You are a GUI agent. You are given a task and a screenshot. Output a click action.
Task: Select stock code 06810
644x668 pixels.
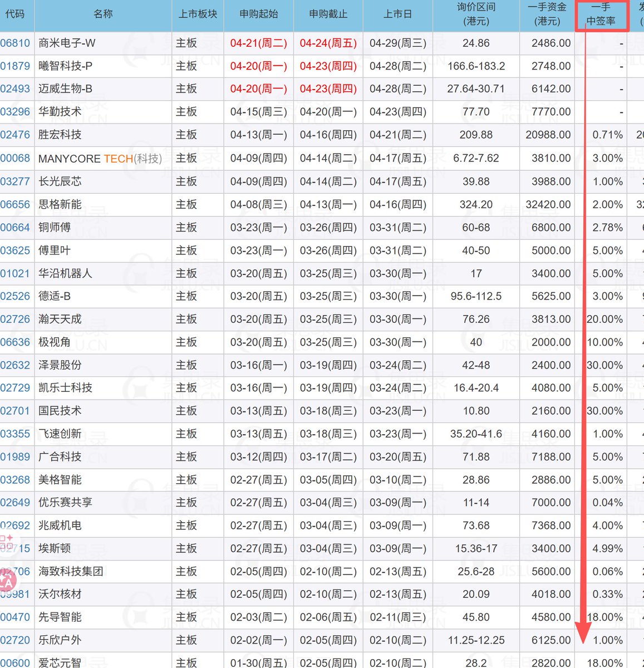pos(13,43)
